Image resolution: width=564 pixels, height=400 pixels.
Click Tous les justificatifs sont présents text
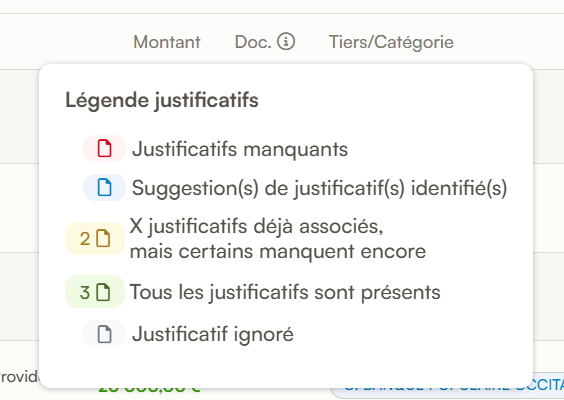tap(285, 292)
